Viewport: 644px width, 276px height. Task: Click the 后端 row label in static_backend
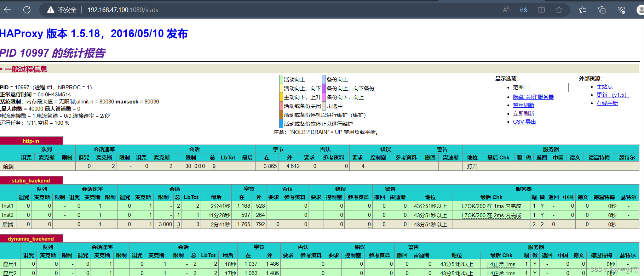pos(8,224)
